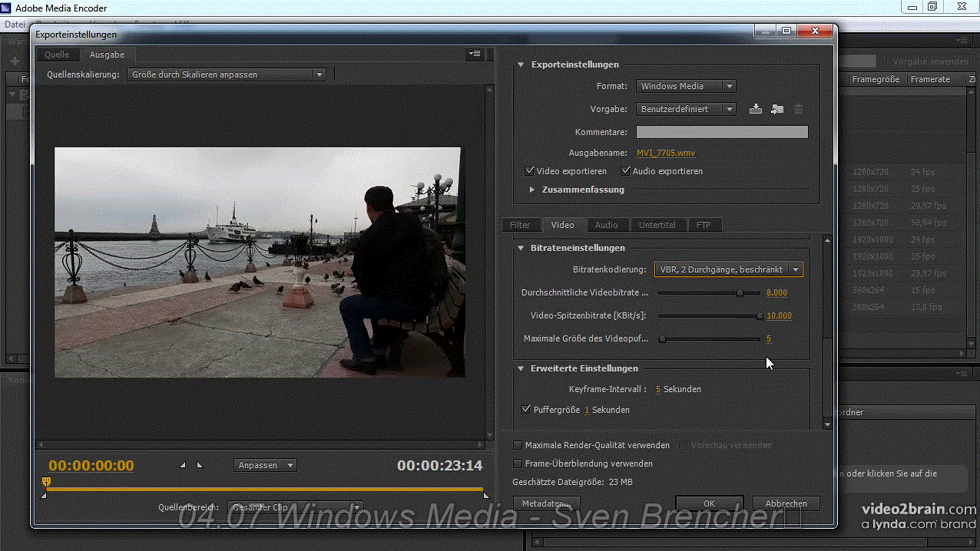Toggle Video exportieren checkbox
Image resolution: width=980 pixels, height=551 pixels.
click(530, 171)
